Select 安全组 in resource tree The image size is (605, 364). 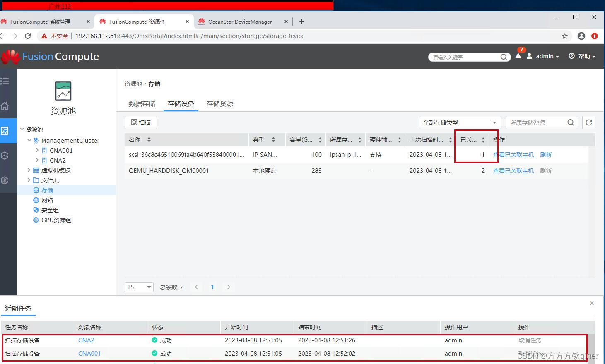pyautogui.click(x=50, y=210)
